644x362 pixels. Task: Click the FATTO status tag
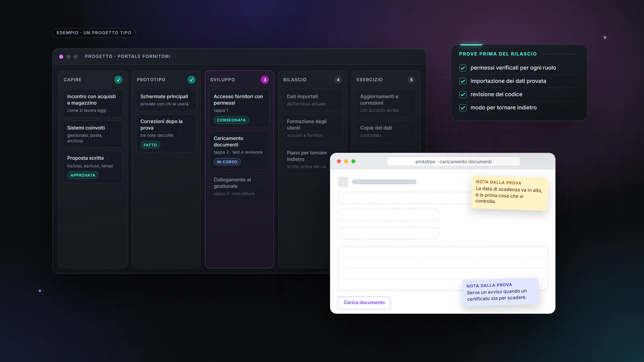tap(150, 145)
